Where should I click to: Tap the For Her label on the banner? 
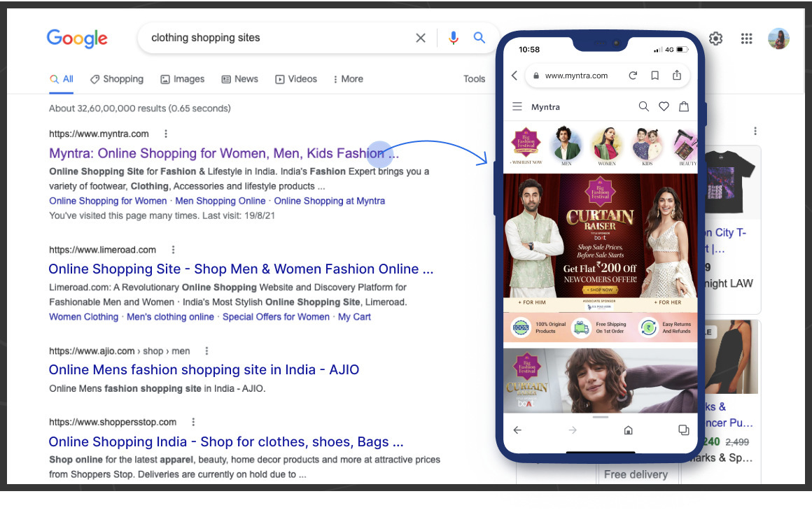click(668, 302)
